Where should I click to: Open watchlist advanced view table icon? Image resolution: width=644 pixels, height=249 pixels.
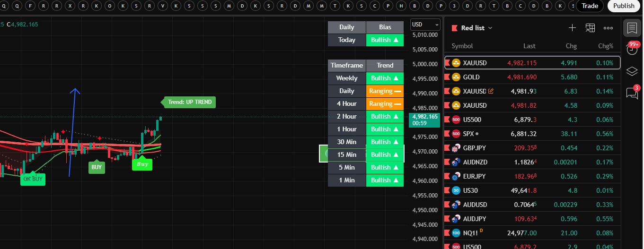point(590,28)
